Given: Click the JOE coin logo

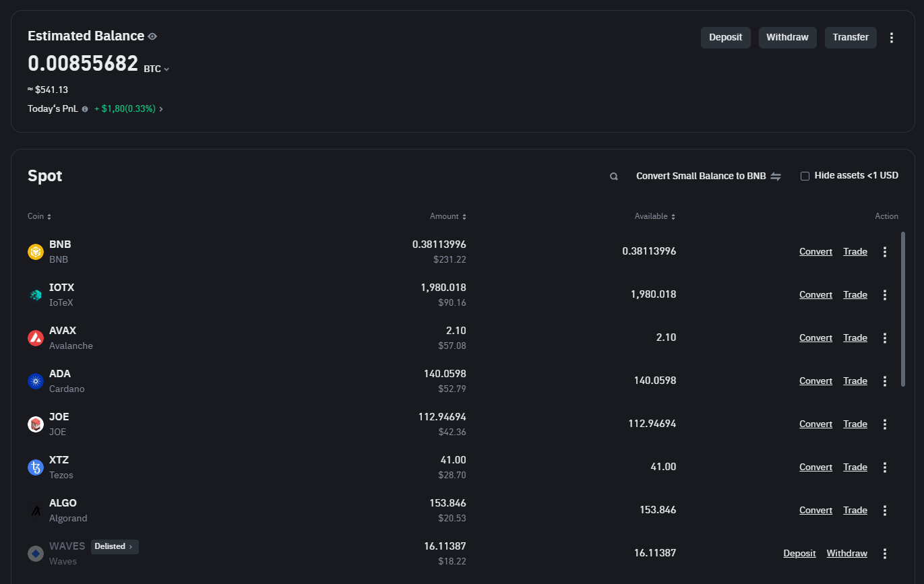Looking at the screenshot, I should point(36,424).
